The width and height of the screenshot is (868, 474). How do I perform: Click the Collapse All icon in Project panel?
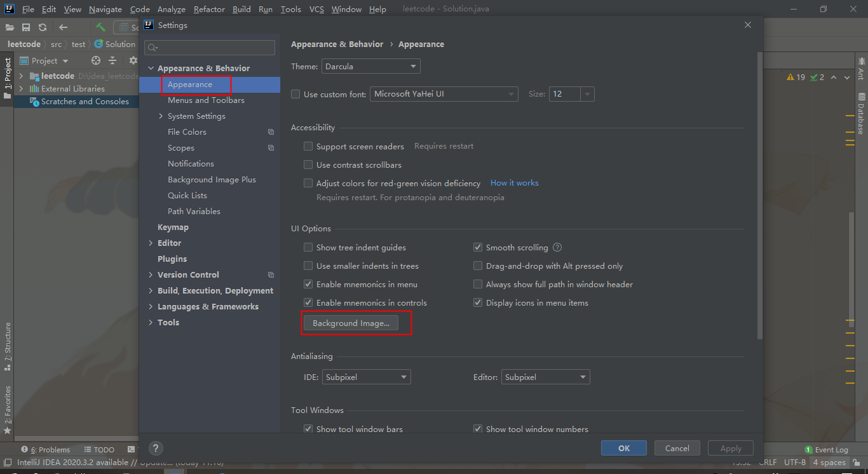coord(112,60)
